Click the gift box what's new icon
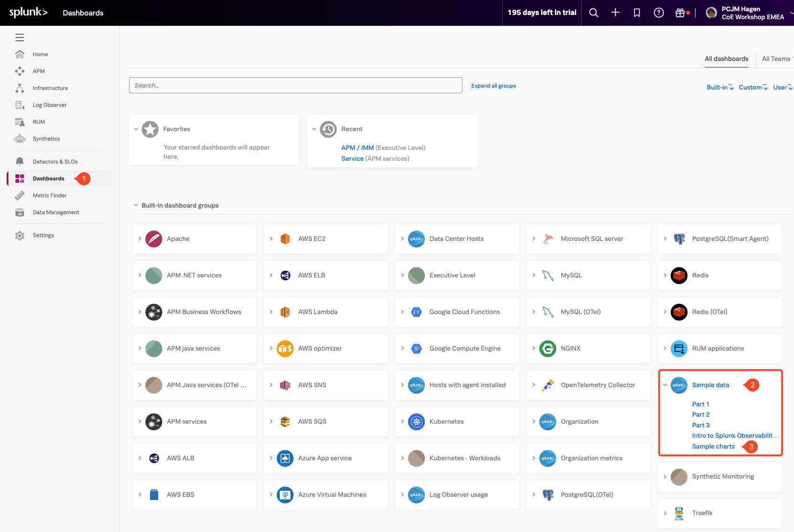Viewport: 794px width, 532px height. pyautogui.click(x=680, y=13)
